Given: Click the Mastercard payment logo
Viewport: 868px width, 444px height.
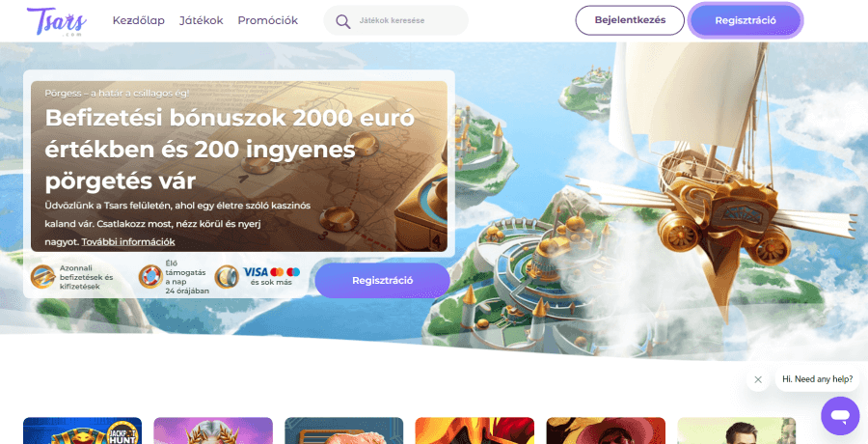Looking at the screenshot, I should tap(277, 272).
